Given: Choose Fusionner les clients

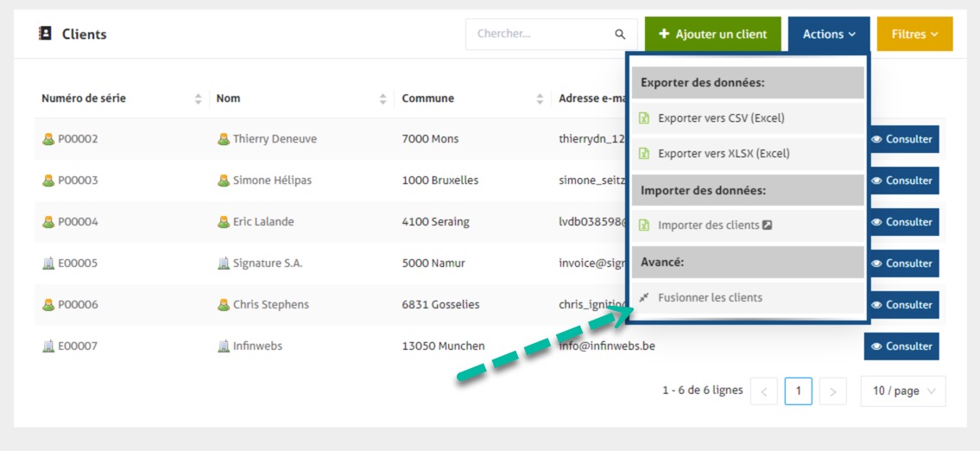Looking at the screenshot, I should (709, 298).
